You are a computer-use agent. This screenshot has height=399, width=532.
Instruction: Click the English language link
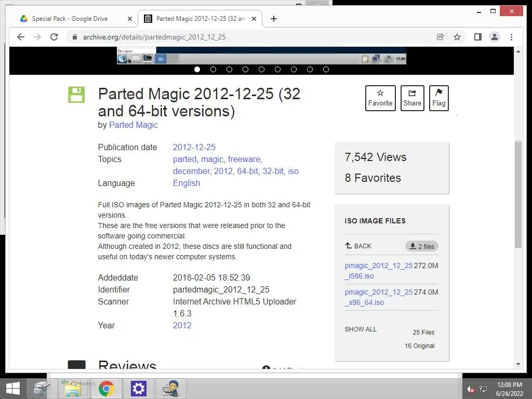coord(187,183)
